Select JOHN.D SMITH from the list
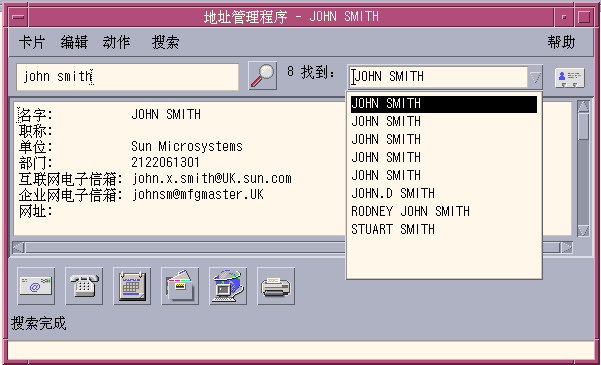Viewport: 601px width, 365px height. [x=393, y=193]
